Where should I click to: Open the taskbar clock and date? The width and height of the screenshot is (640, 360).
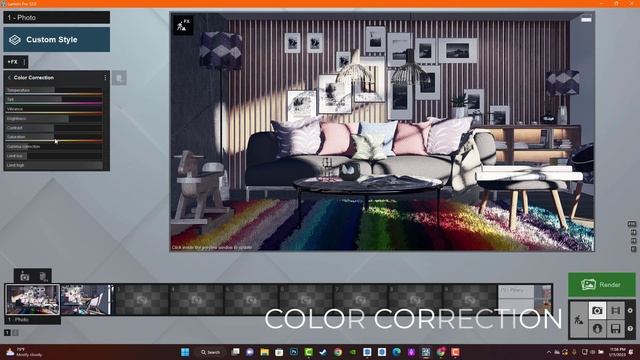click(617, 352)
